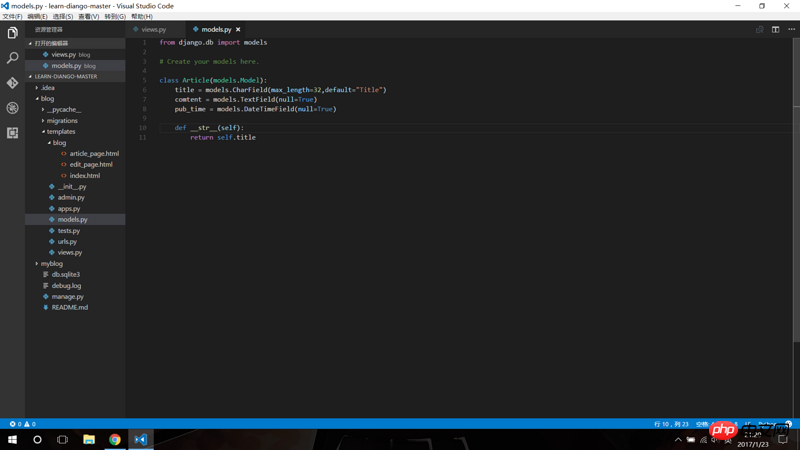The image size is (800, 450).
Task: Open the 帮助(H) menu
Action: coord(142,16)
